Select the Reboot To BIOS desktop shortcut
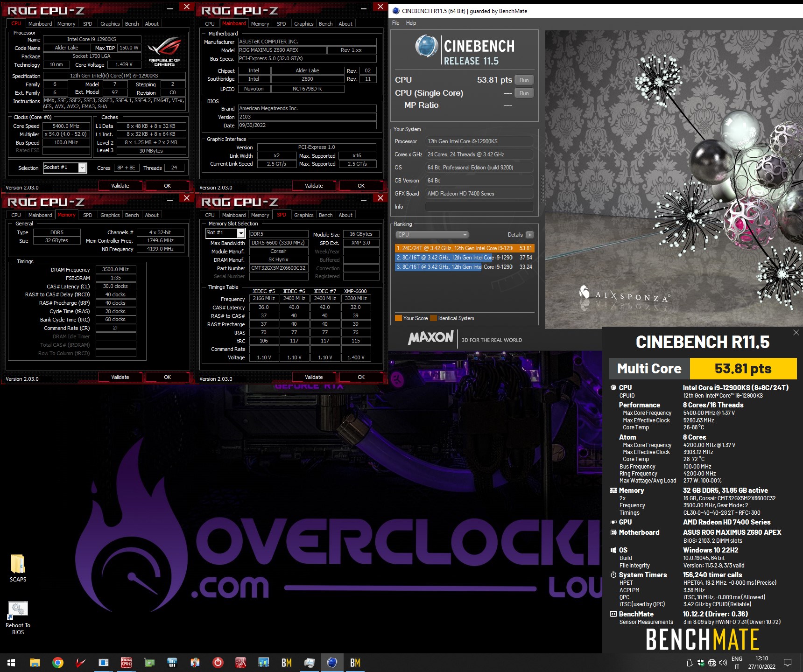803x672 pixels. coord(18,618)
